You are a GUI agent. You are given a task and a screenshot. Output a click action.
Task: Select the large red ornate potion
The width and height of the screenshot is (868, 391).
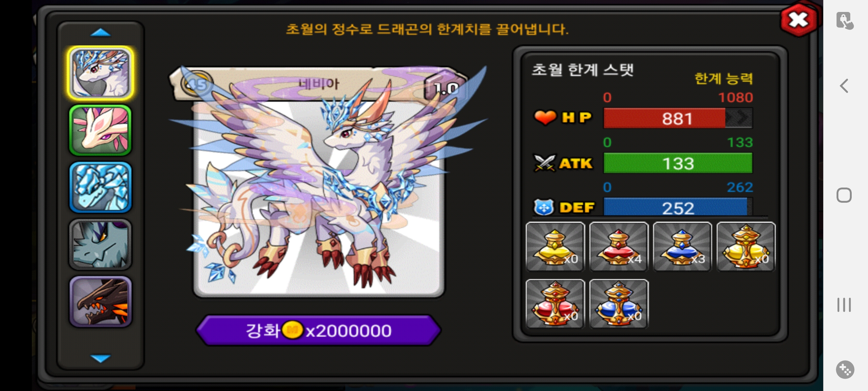pyautogui.click(x=555, y=304)
